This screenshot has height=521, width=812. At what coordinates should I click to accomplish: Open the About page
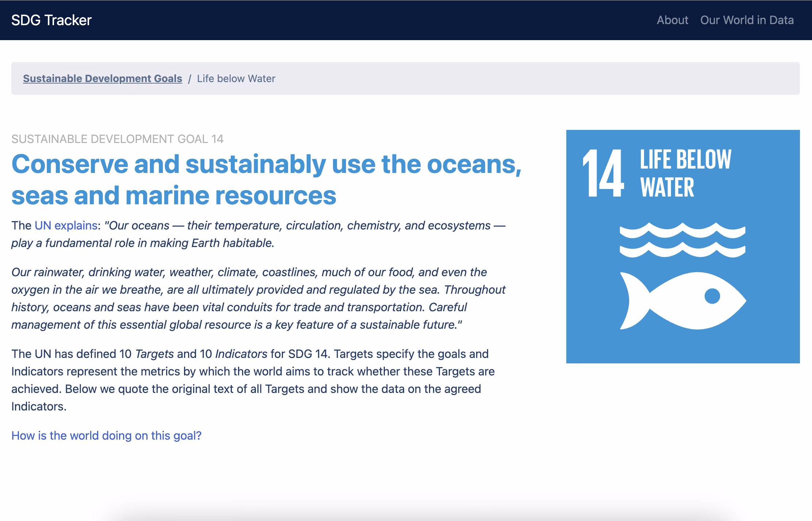[x=672, y=20]
